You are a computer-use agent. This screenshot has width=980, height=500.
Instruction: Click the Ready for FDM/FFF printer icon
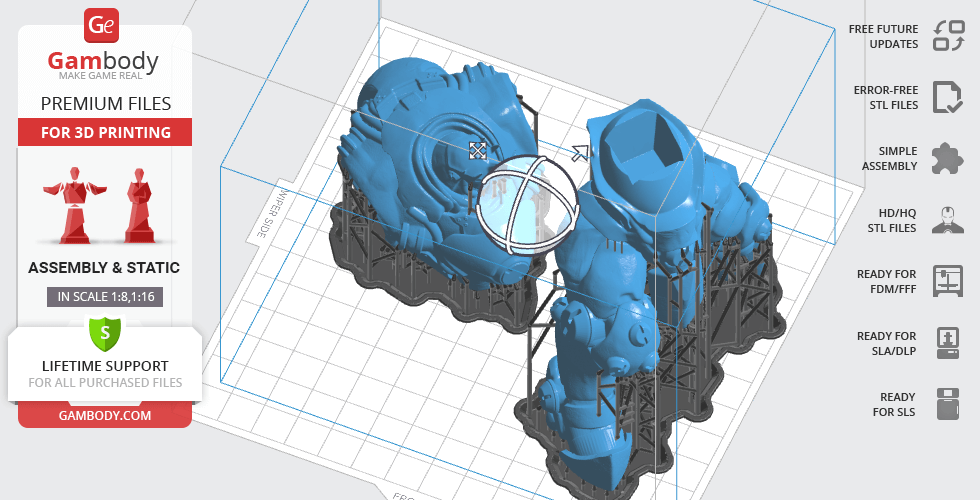click(x=946, y=281)
